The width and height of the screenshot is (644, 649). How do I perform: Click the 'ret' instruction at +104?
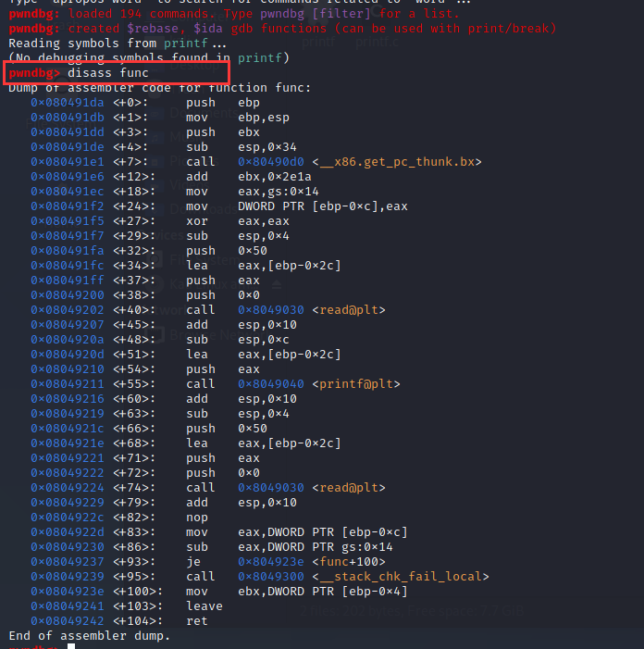196,621
